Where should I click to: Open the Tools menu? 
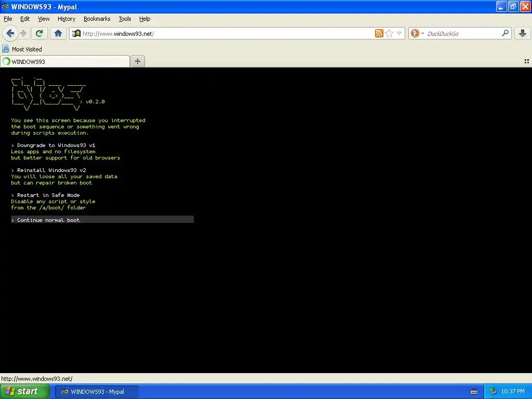pyautogui.click(x=125, y=19)
